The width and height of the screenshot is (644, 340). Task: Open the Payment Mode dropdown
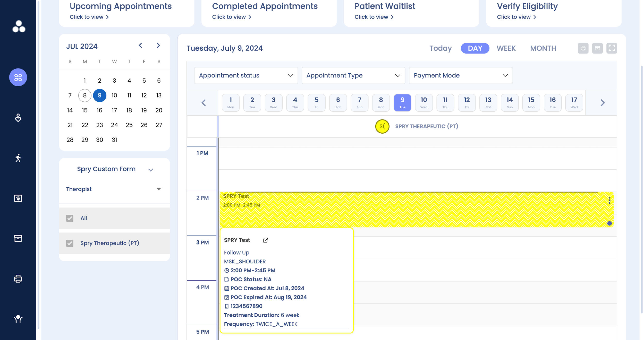(461, 75)
